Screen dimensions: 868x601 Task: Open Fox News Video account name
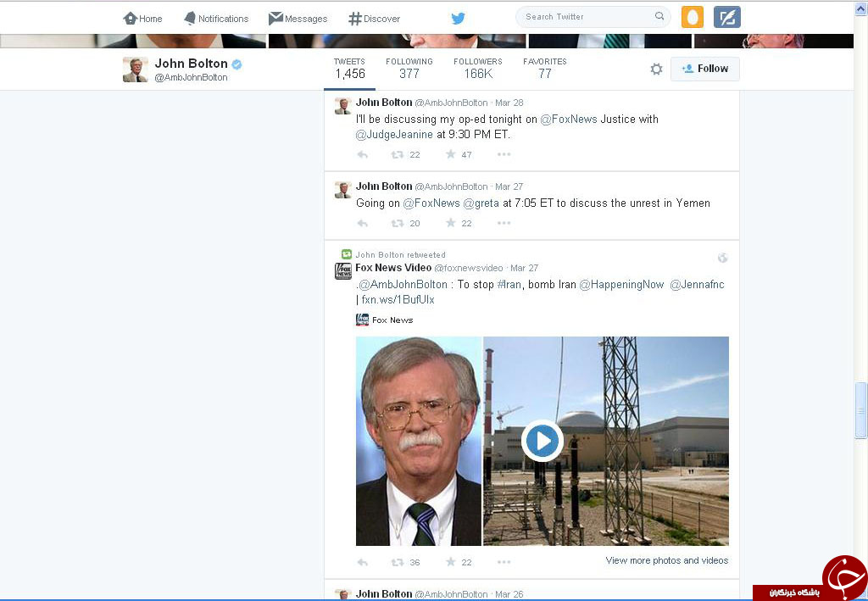click(x=393, y=268)
